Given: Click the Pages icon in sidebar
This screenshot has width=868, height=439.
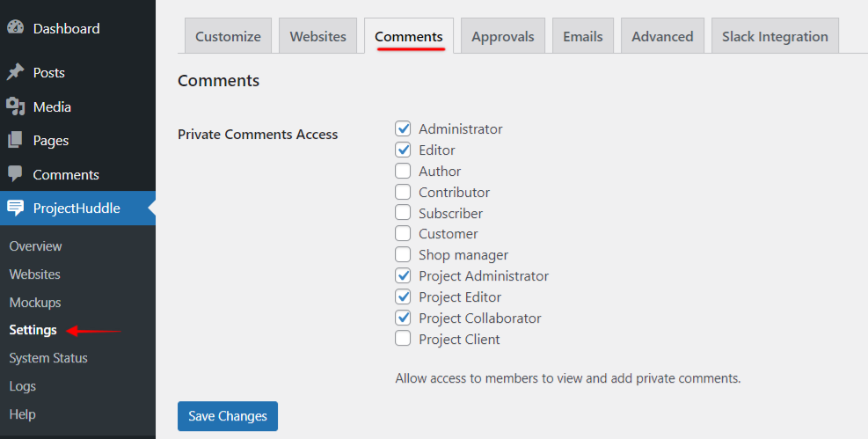Looking at the screenshot, I should [x=15, y=140].
